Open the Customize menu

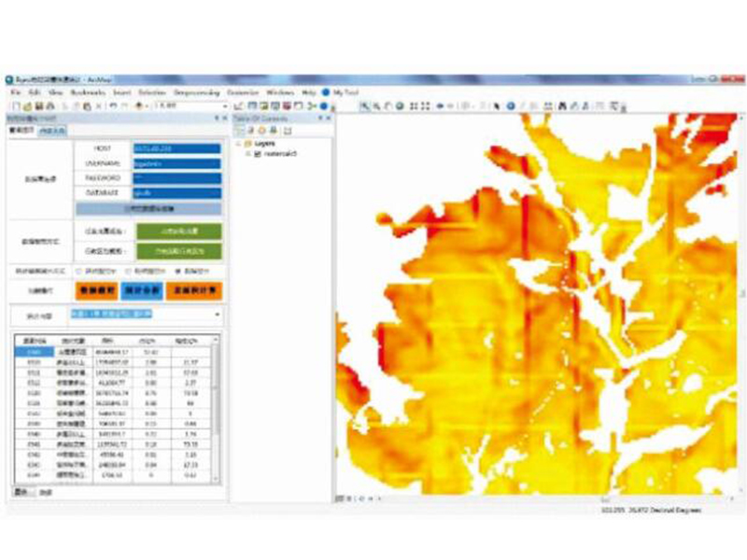tap(243, 92)
